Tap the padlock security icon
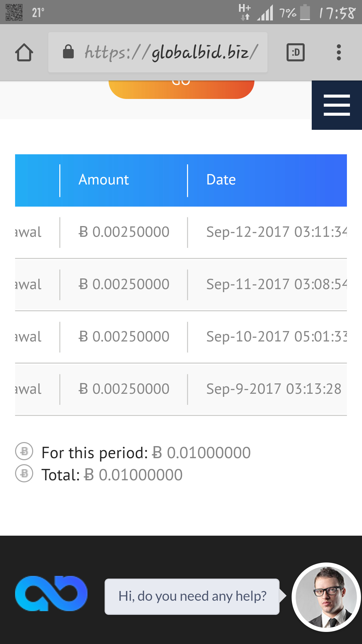This screenshot has height=644, width=362. (x=68, y=52)
